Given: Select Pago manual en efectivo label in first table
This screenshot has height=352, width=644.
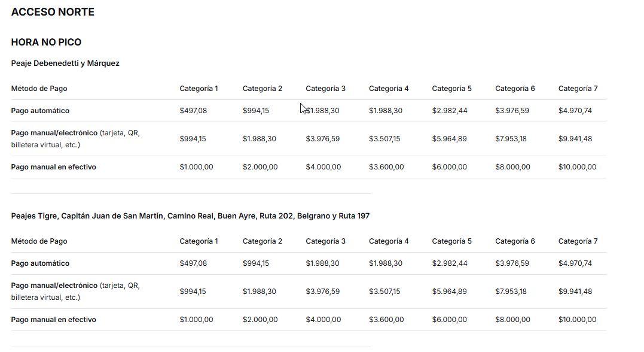Looking at the screenshot, I should pyautogui.click(x=53, y=167).
